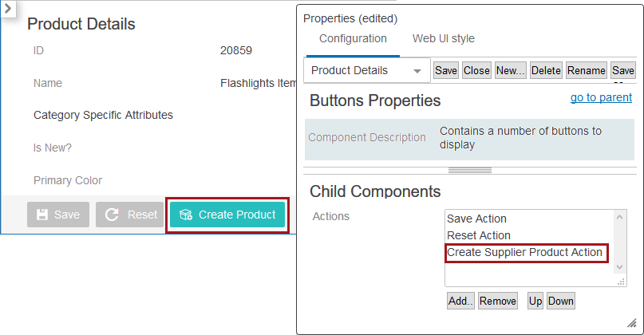The image size is (644, 335).
Task: Click the Add.. button under Actions
Action: [x=460, y=301]
